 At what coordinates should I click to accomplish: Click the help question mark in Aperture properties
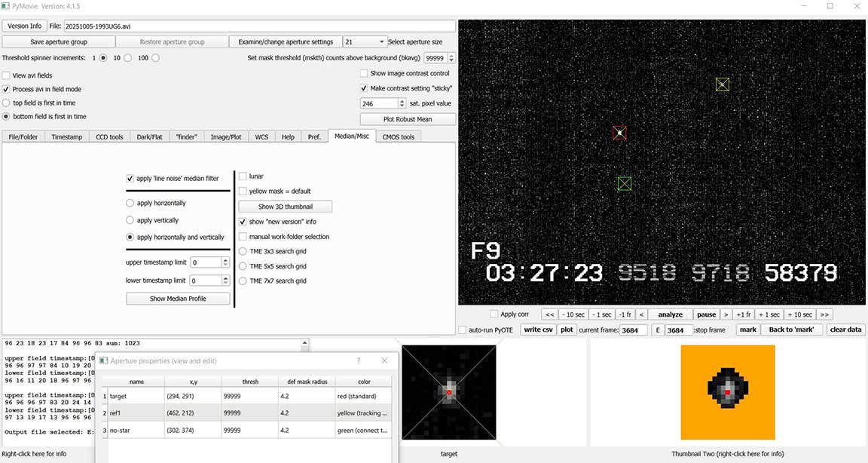pos(358,360)
